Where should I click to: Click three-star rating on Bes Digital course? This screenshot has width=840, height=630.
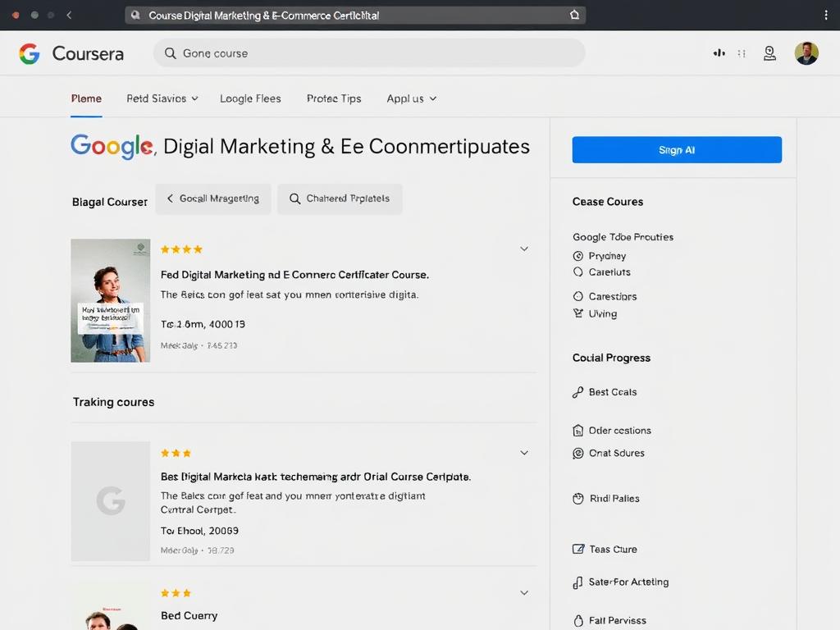(176, 453)
